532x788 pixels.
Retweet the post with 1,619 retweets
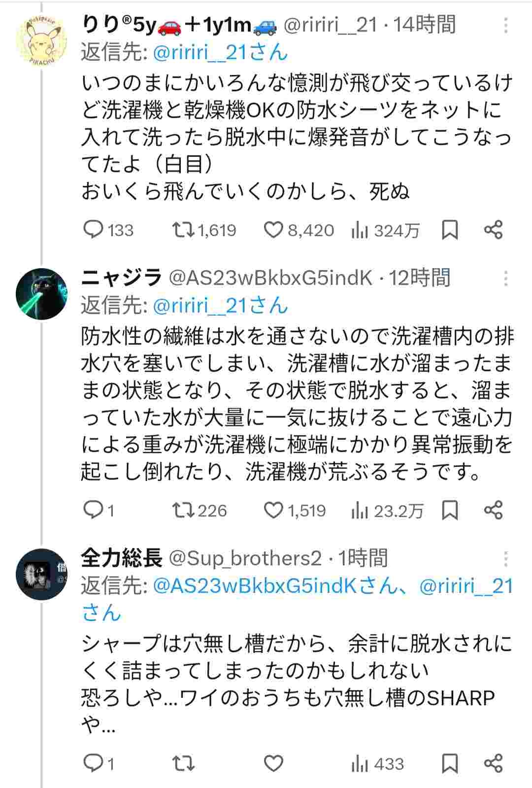point(183,230)
